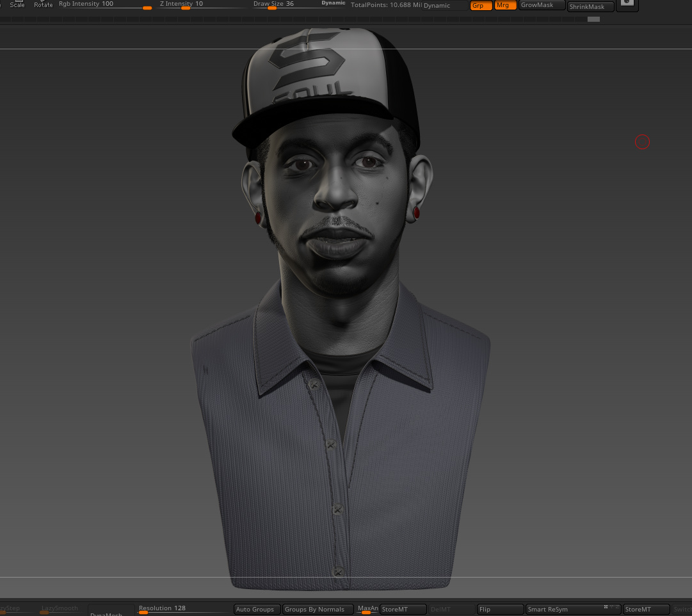Click the Flip button
The height and width of the screenshot is (616, 692).
[500, 610]
